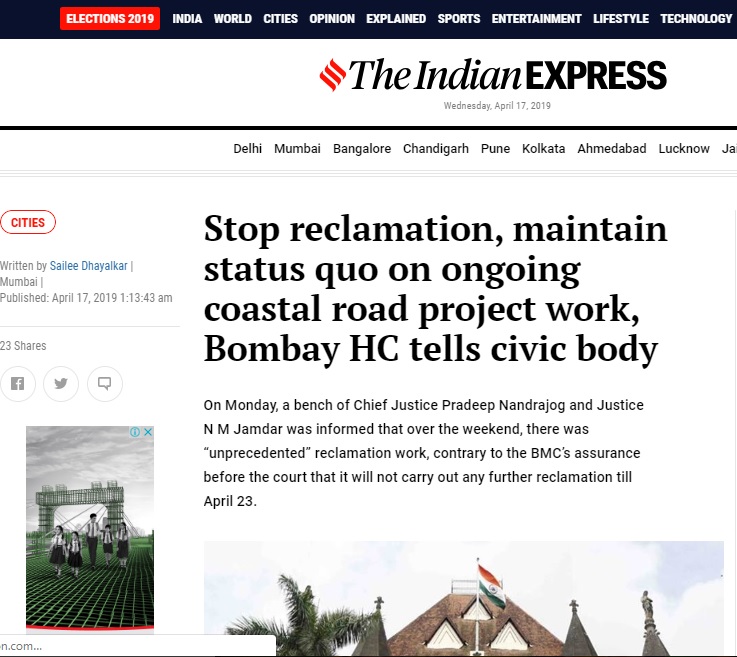This screenshot has height=657, width=737.
Task: Click the '23 Shares' count
Action: tap(23, 346)
